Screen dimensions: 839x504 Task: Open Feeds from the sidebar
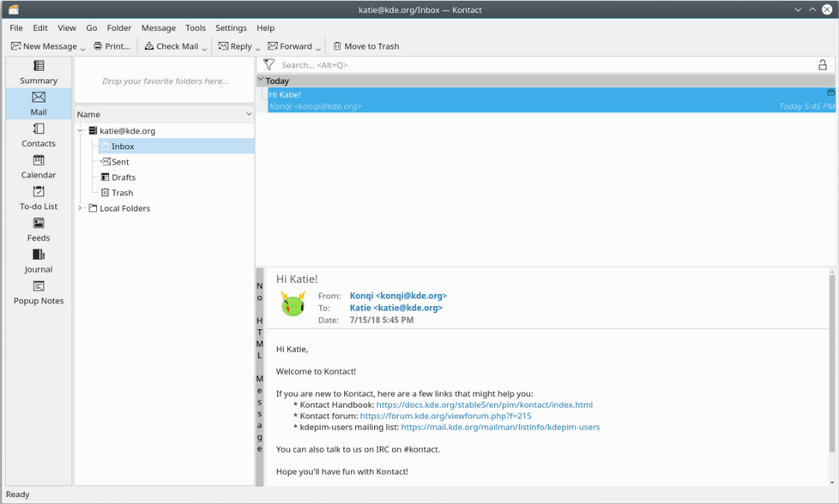(39, 231)
